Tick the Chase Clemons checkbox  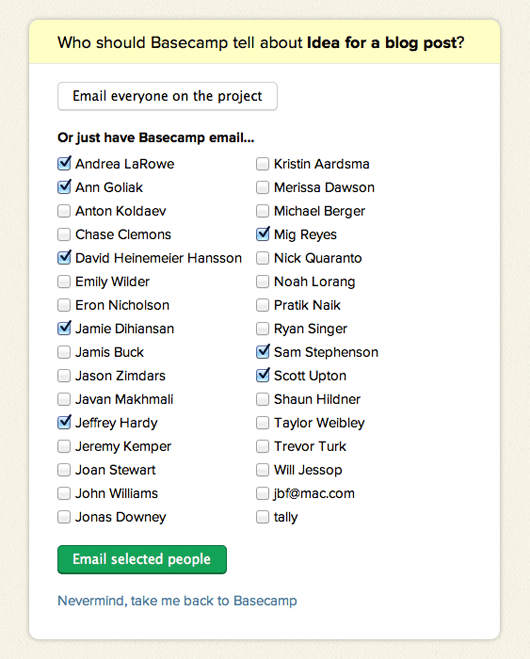point(64,235)
